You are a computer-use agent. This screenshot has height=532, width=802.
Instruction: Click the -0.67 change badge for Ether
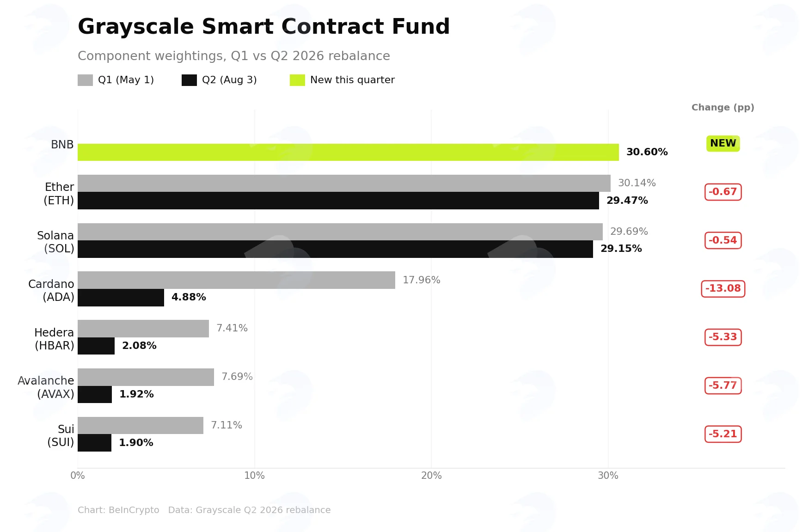pos(723,192)
